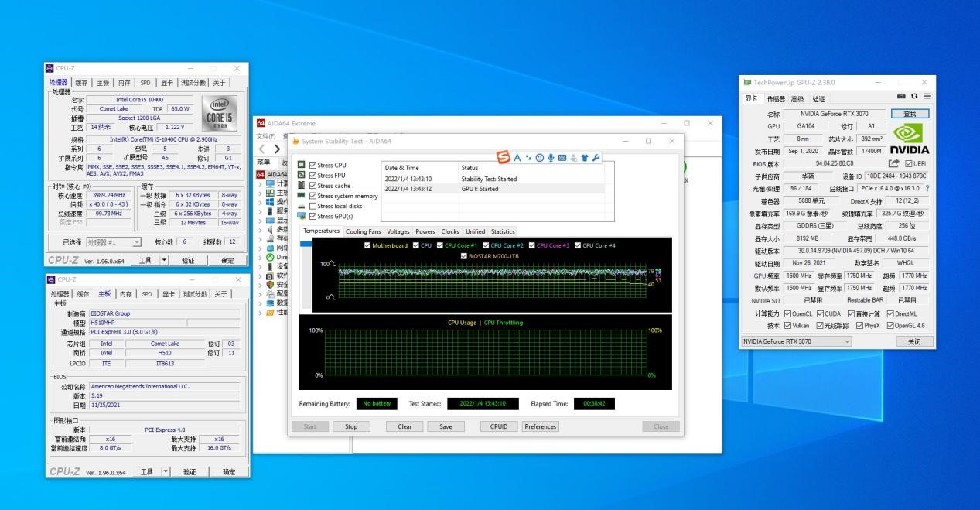Click the Stress system memory RAM icon
The width and height of the screenshot is (980, 510).
(302, 196)
